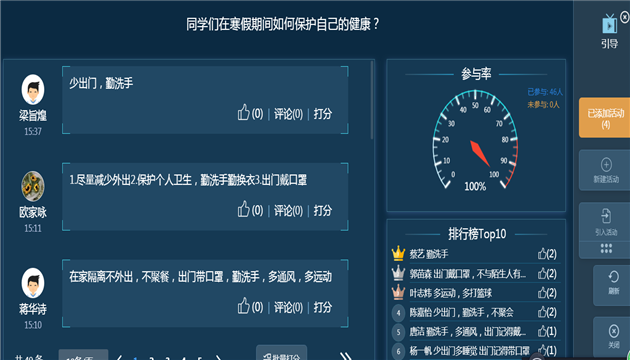Expand the per-page count dropdown
This screenshot has width=630, height=360.
point(84,355)
